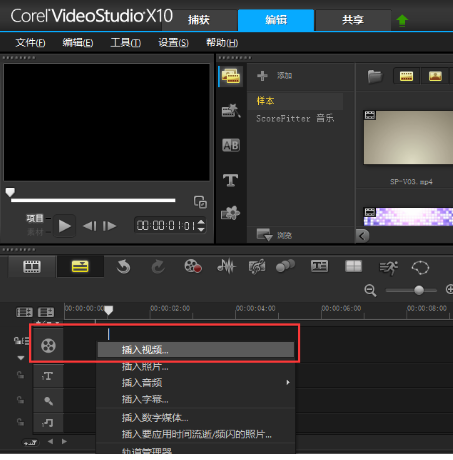Adjust the timeline zoom slider

pos(419,290)
